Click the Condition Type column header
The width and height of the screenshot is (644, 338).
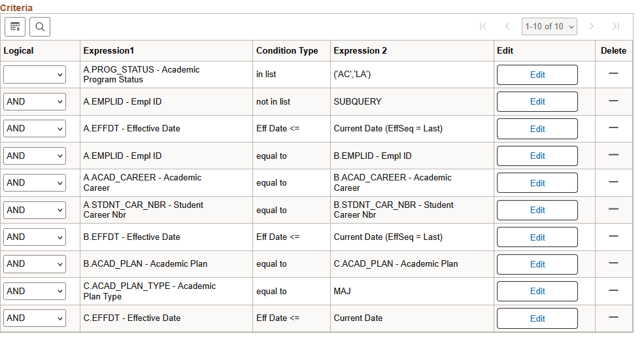[287, 51]
